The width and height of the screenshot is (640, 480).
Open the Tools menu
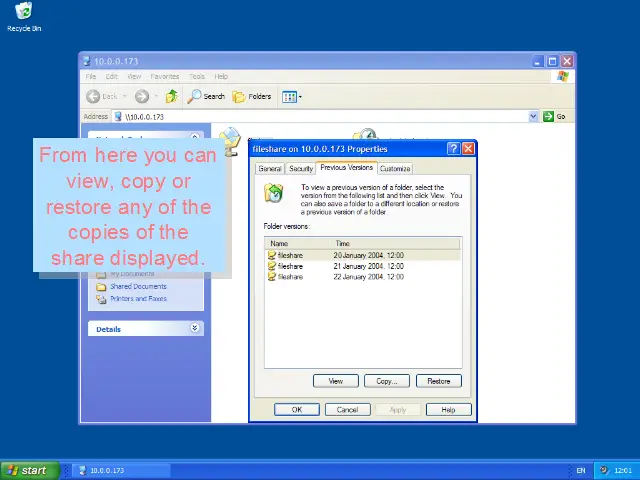click(197, 76)
